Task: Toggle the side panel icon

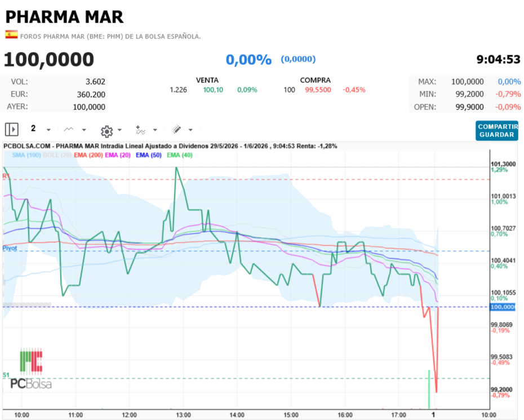Action: coord(12,130)
